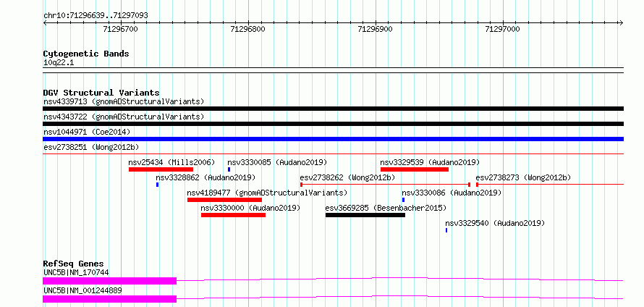Click the red nsv4189477 gnomAD variant bar
The width and height of the screenshot is (644, 307).
point(224,200)
